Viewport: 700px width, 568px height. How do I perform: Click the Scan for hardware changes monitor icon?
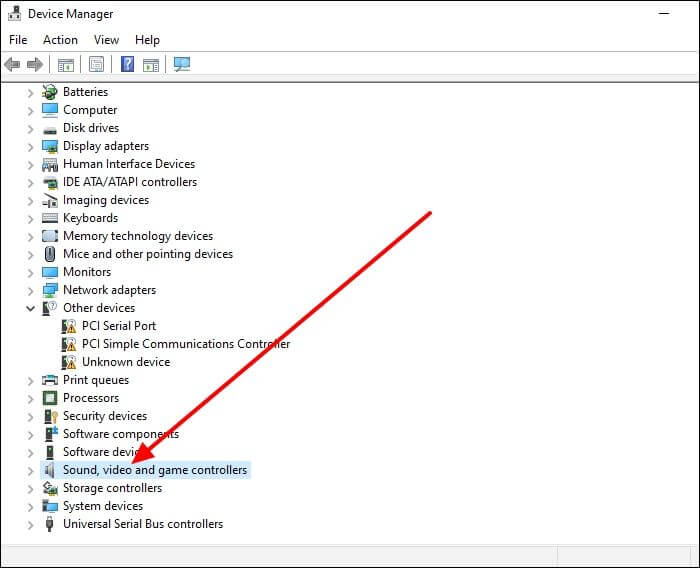(182, 64)
